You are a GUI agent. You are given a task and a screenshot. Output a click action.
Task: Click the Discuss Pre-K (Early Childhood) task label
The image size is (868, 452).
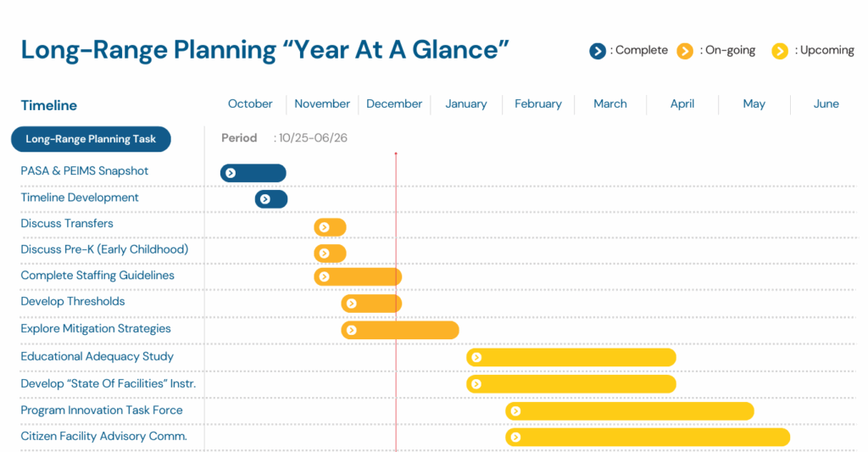coord(104,249)
